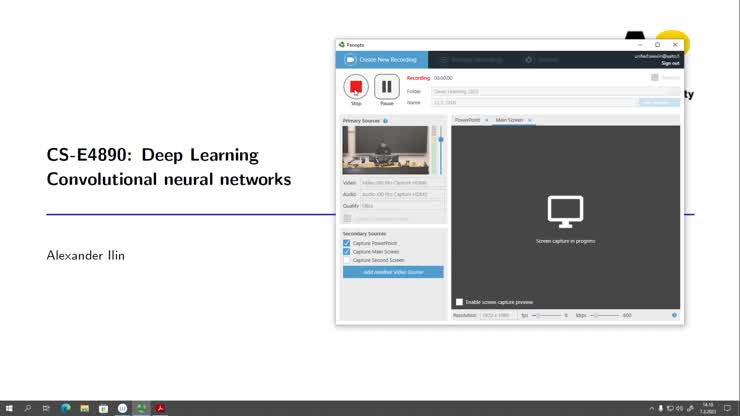Uncheck Capture PowerPoint checkbox
This screenshot has width=740, height=416.
pyautogui.click(x=347, y=243)
